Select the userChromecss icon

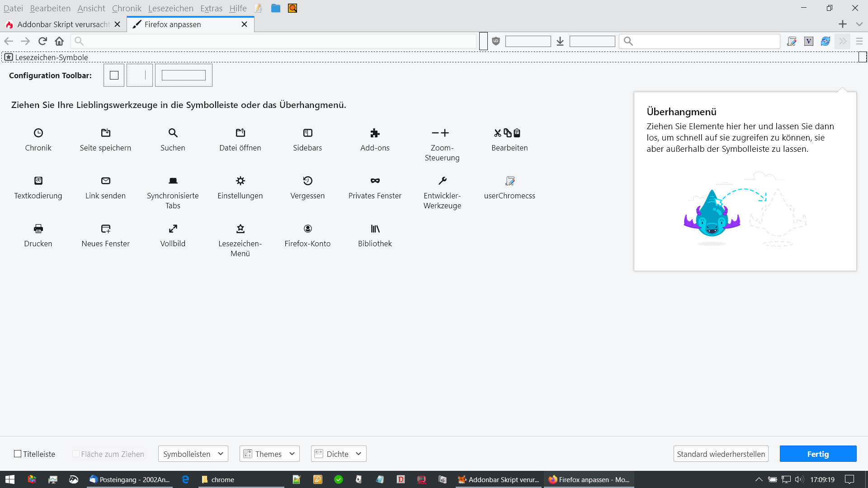click(509, 181)
